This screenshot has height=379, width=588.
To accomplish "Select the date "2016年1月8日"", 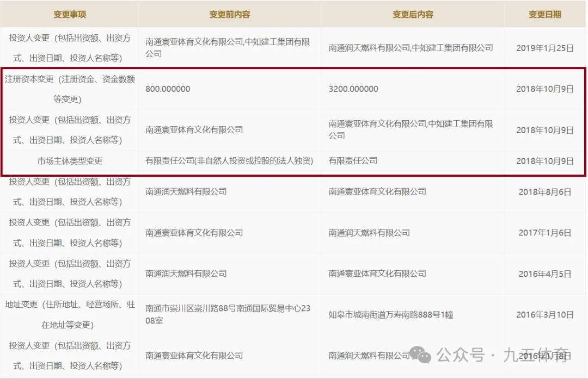I will [x=545, y=356].
